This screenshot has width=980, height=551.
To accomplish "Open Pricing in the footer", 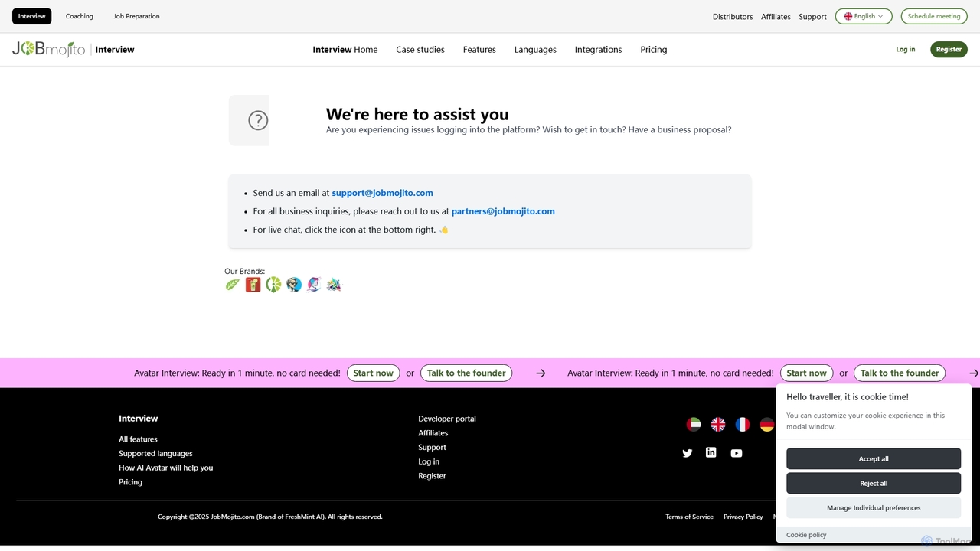I will pos(130,482).
